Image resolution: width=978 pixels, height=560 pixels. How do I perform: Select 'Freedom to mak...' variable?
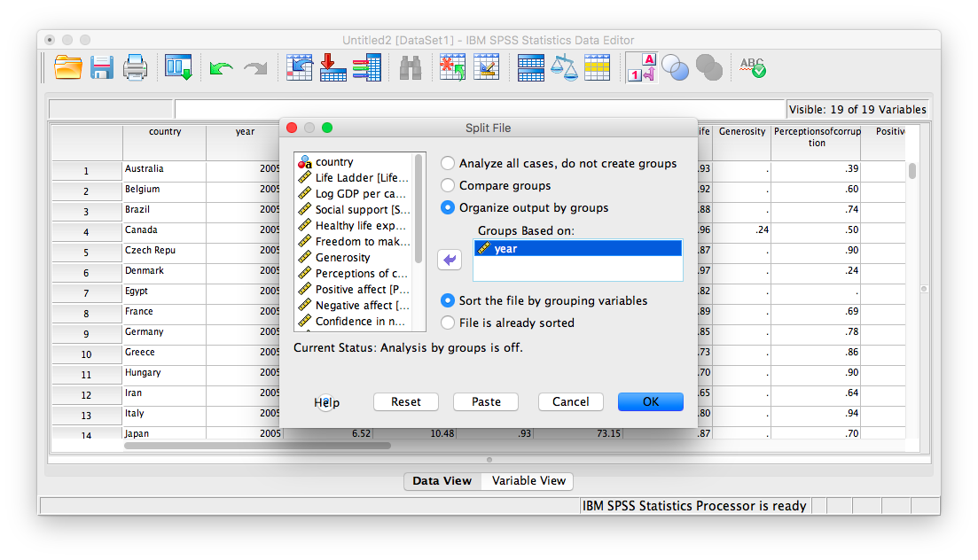pos(354,241)
